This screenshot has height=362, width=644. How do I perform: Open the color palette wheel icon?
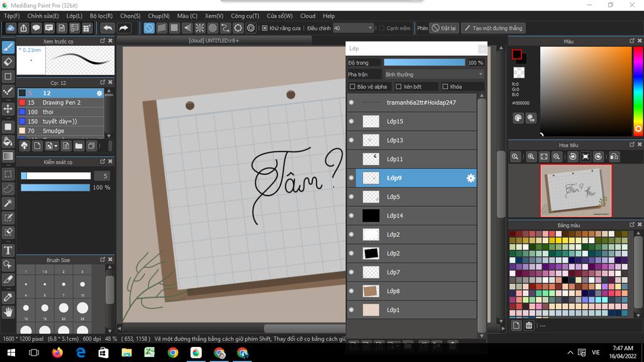[518, 118]
